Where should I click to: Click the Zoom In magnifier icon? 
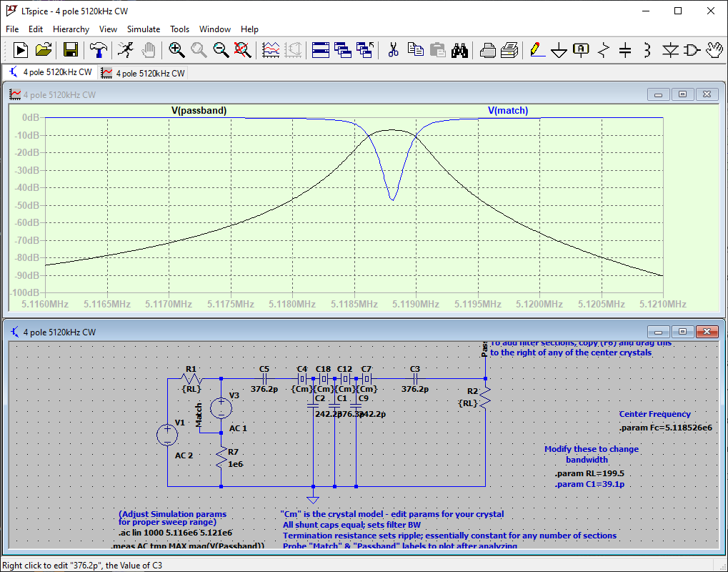[x=176, y=50]
